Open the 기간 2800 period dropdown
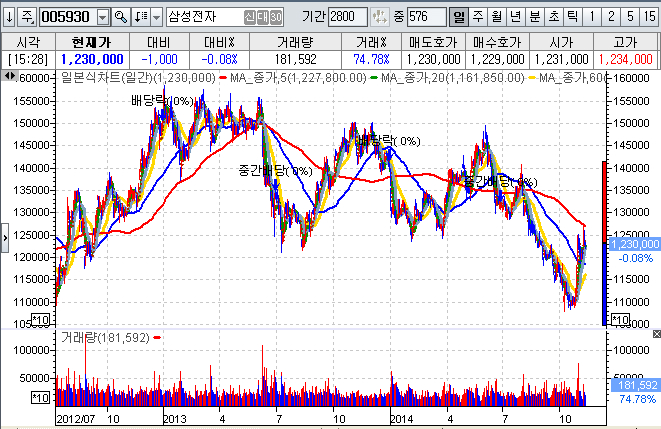Viewport: 661px width, 429px height. [378, 17]
